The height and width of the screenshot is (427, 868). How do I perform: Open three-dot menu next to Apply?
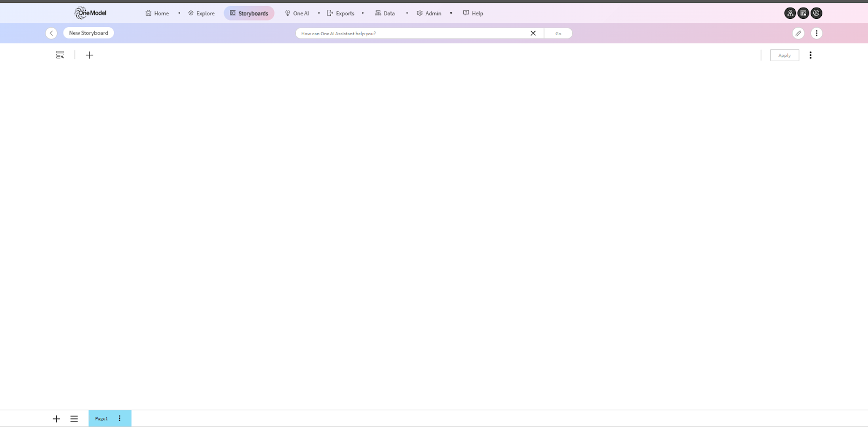tap(810, 55)
